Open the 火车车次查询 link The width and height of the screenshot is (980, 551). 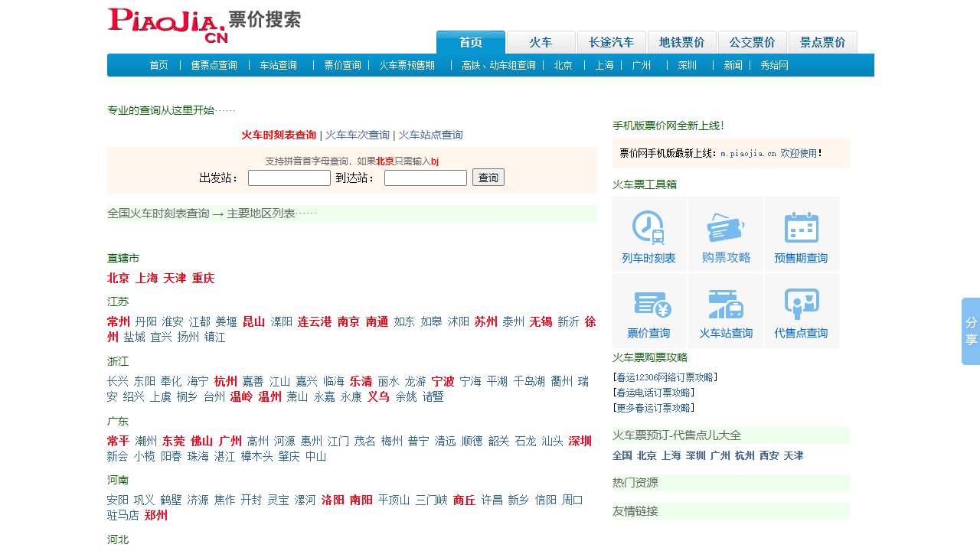[358, 135]
